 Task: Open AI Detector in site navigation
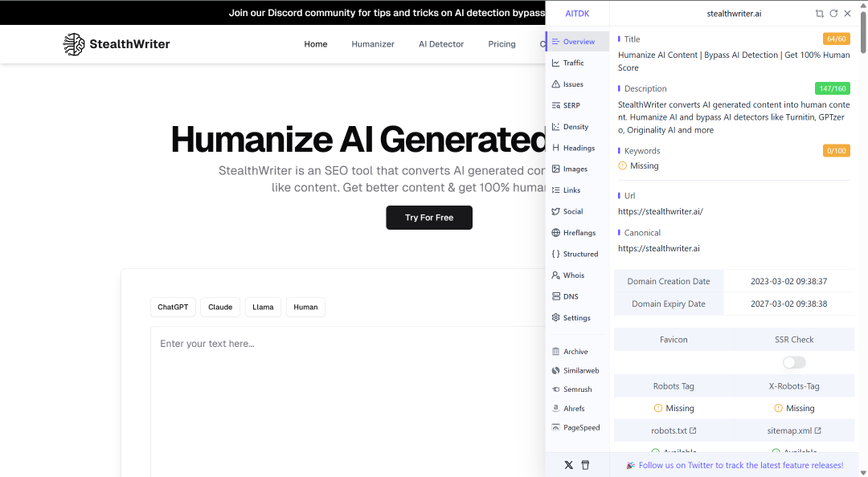pyautogui.click(x=441, y=44)
